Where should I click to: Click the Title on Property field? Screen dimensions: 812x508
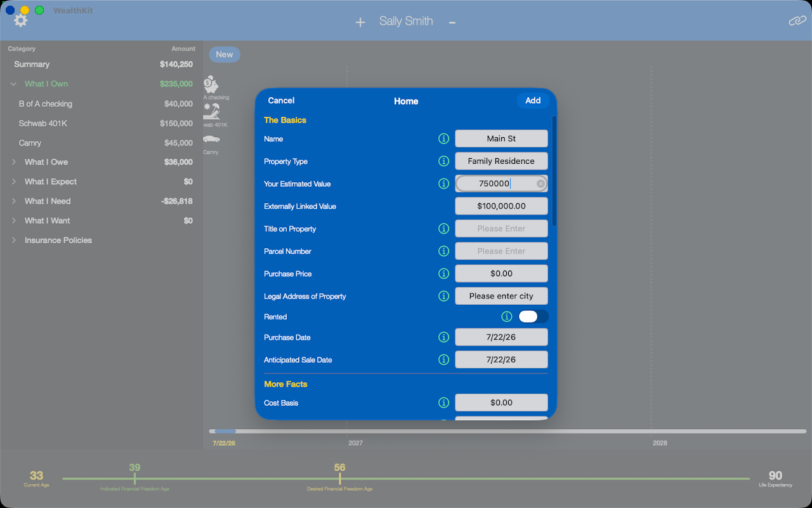(x=501, y=229)
